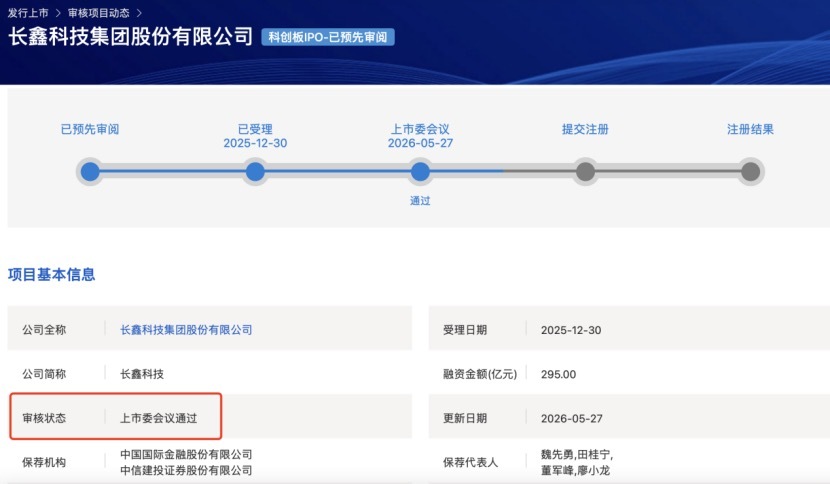
Task: Click representatives 董军峰,廖小龙
Action: pyautogui.click(x=575, y=470)
